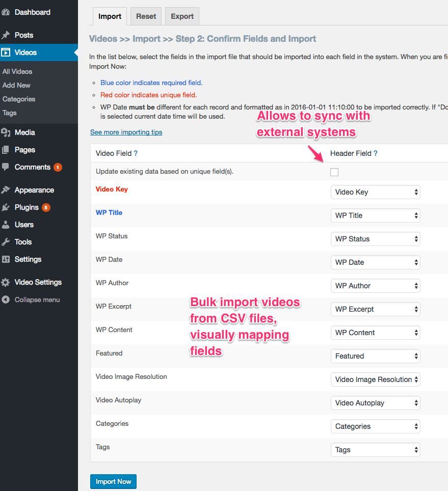Enable updating existing data by unique fields
448x491 pixels.
click(x=334, y=172)
